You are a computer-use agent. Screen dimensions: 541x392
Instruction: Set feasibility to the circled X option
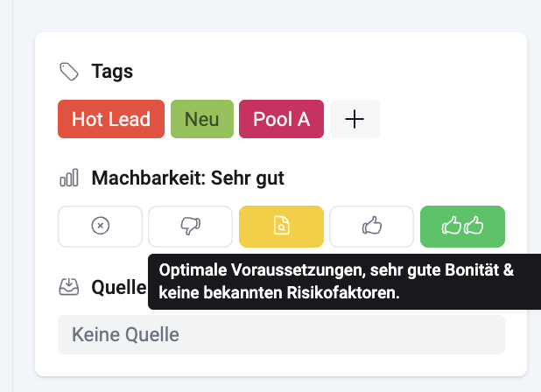tap(100, 227)
